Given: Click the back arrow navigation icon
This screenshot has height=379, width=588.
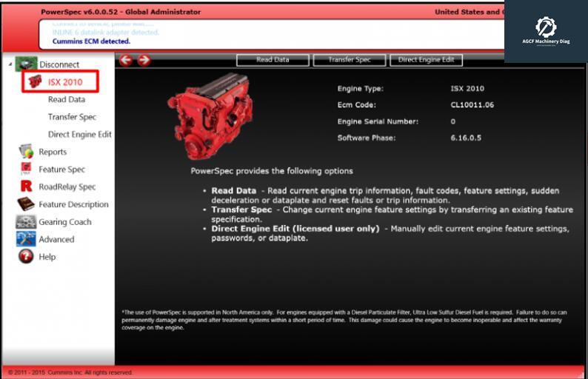Looking at the screenshot, I should [x=126, y=60].
